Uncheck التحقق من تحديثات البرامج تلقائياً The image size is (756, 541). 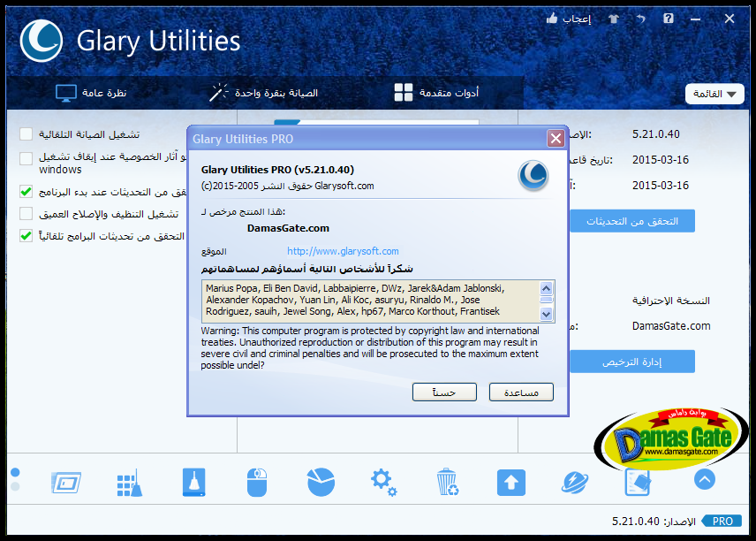coord(26,235)
